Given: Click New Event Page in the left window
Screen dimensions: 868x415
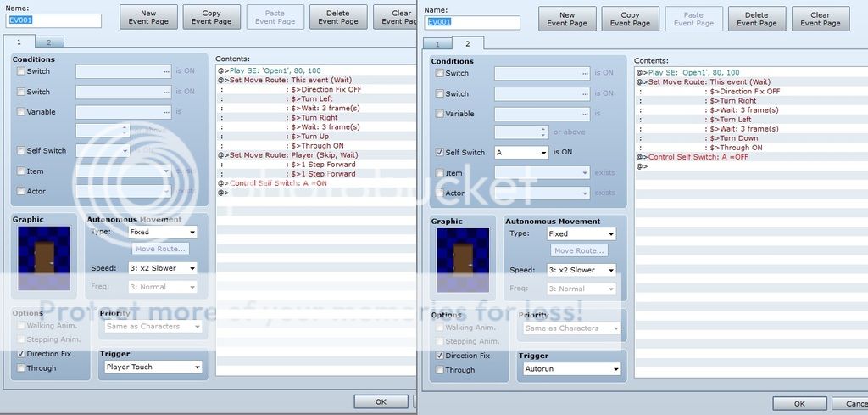Looking at the screenshot, I should click(x=148, y=18).
